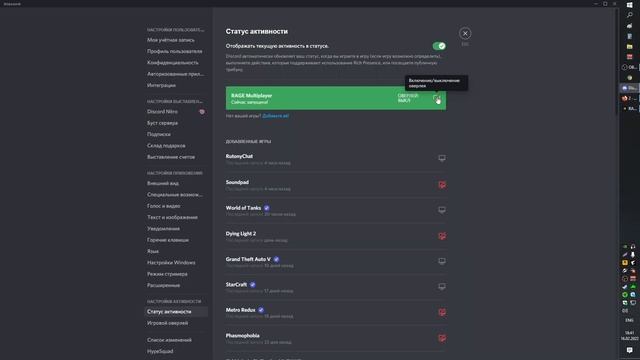Toggle overlay for RotonyChat game entry
Image resolution: width=640 pixels, height=360 pixels.
pos(442,158)
